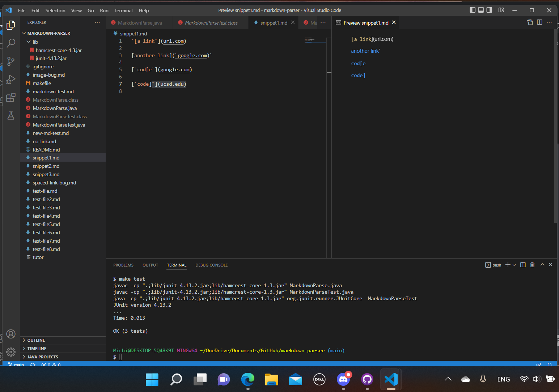Toggle the bottom panel layout button
559x392 pixels.
481,10
